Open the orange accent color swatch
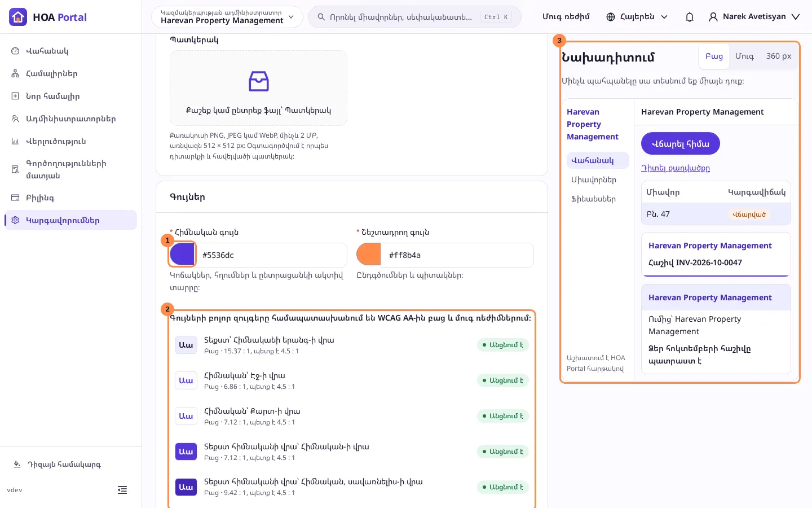 pyautogui.click(x=369, y=255)
